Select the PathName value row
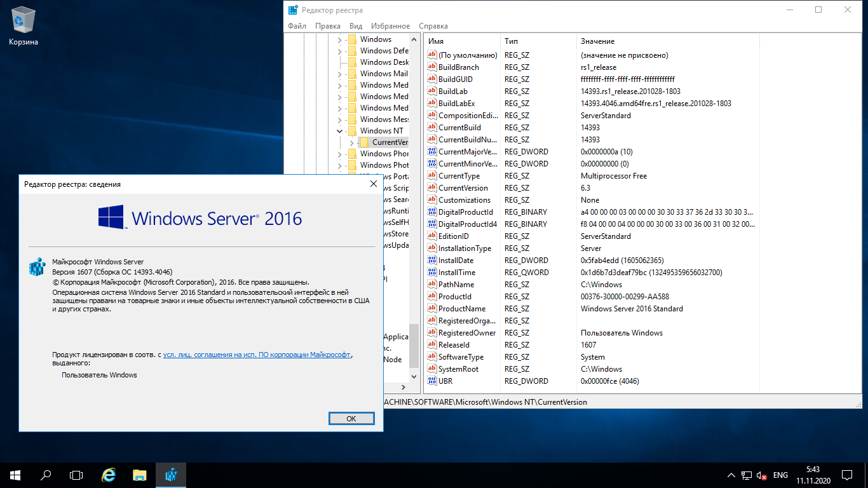The image size is (868, 488). pyautogui.click(x=591, y=285)
